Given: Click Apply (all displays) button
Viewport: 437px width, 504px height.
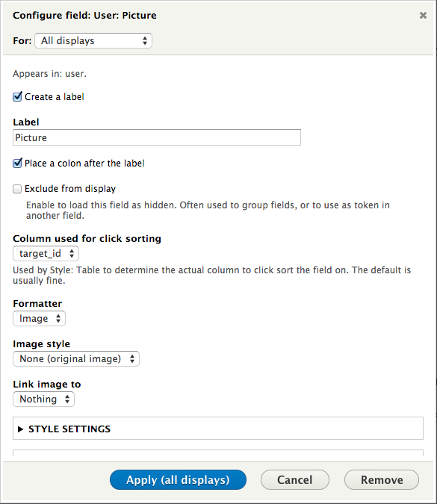Looking at the screenshot, I should pyautogui.click(x=178, y=480).
